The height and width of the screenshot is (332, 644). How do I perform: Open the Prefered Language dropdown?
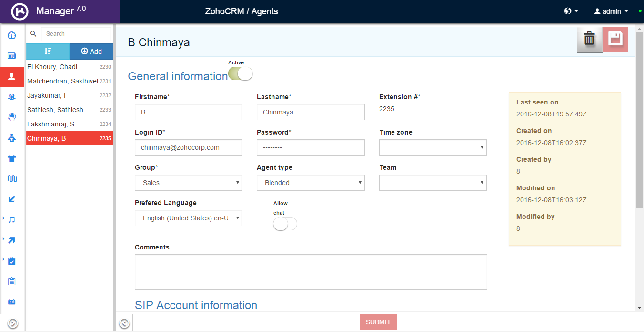pyautogui.click(x=189, y=218)
